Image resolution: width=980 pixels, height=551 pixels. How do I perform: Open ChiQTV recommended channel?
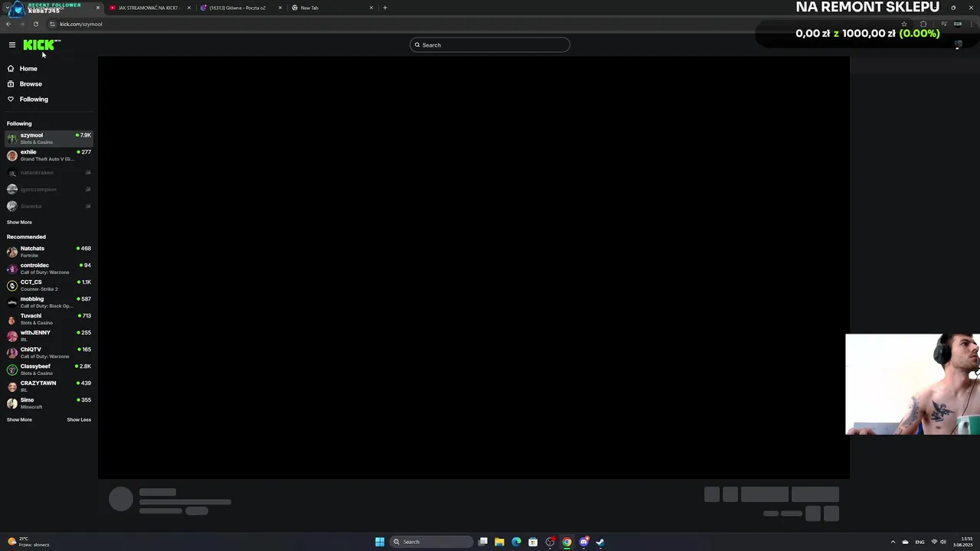point(49,353)
